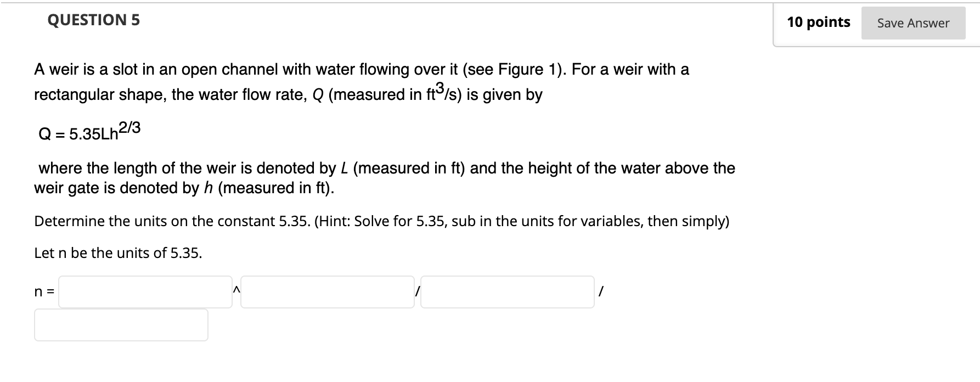The image size is (980, 382).
Task: Click the italic L variable in the text
Action: point(345,168)
